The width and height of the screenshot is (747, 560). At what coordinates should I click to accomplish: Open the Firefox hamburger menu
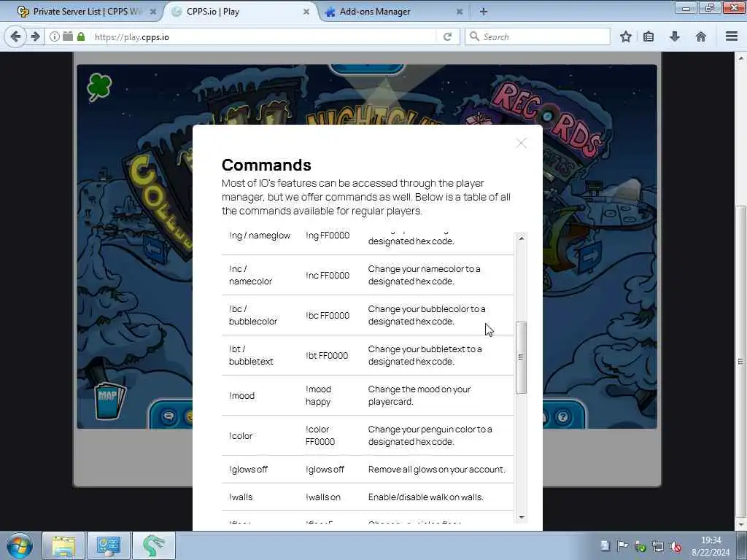pos(732,36)
